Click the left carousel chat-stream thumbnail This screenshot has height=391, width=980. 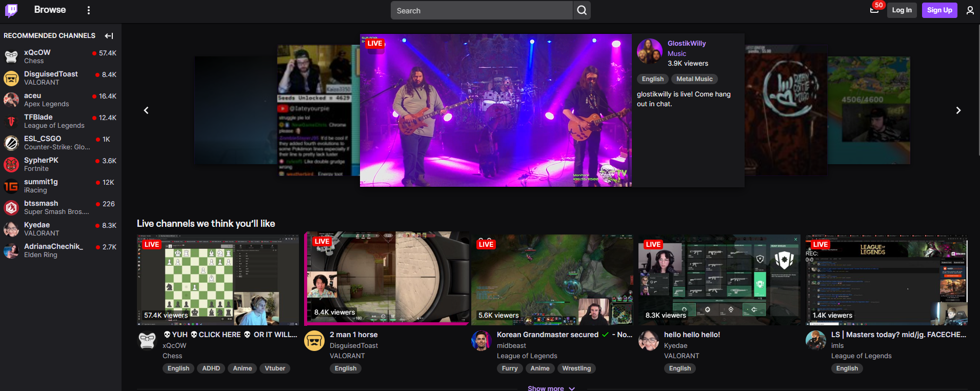pyautogui.click(x=318, y=110)
